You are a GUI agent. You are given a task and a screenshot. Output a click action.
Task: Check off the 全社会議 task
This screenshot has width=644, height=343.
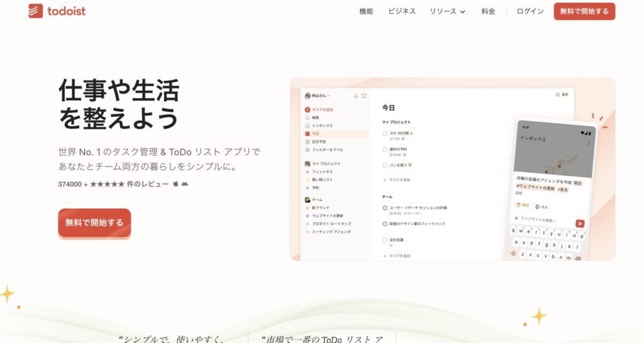pos(385,240)
